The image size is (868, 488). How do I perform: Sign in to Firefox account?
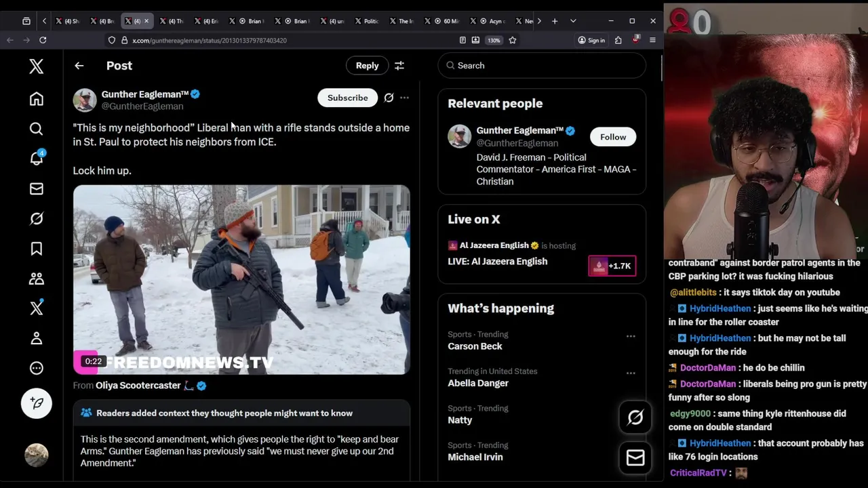coord(591,40)
